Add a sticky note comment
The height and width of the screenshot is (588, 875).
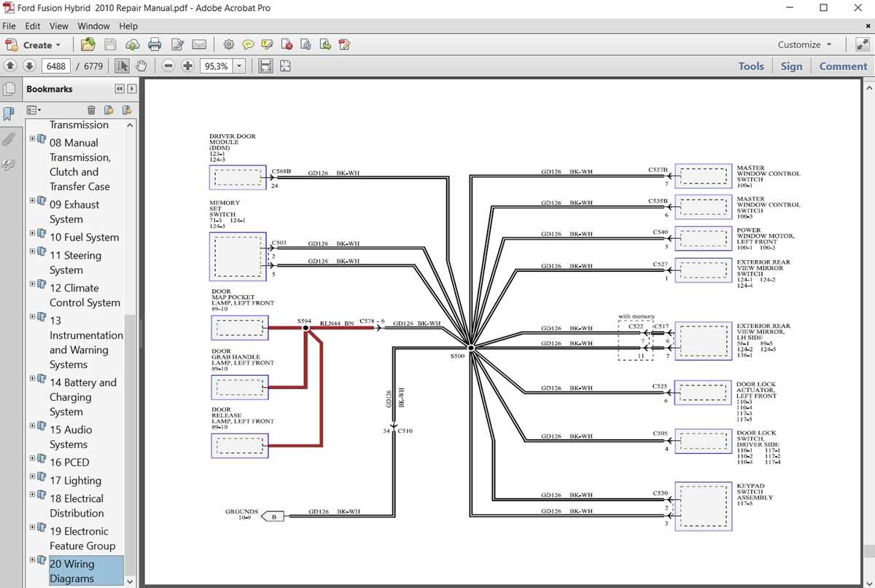tap(248, 44)
